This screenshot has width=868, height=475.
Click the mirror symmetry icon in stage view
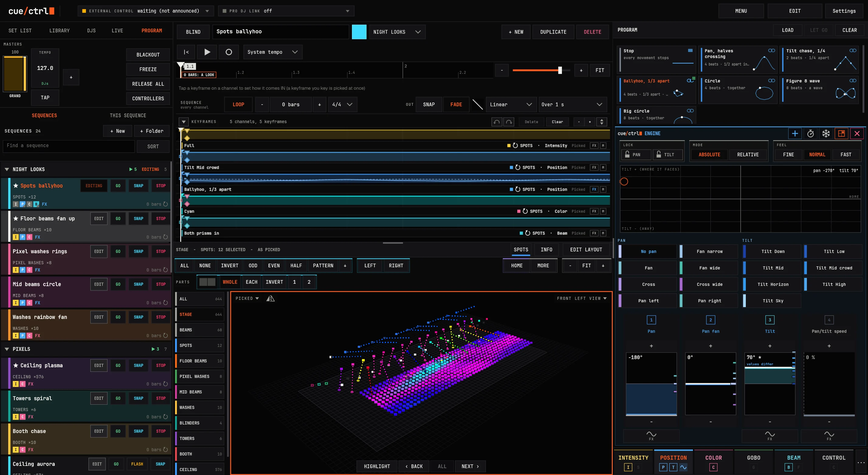click(270, 298)
